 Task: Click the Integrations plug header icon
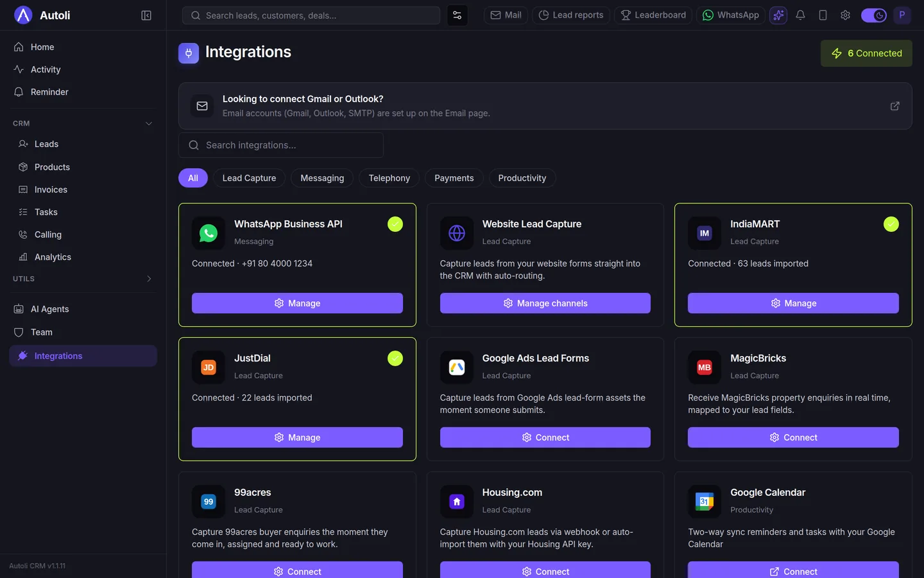189,53
